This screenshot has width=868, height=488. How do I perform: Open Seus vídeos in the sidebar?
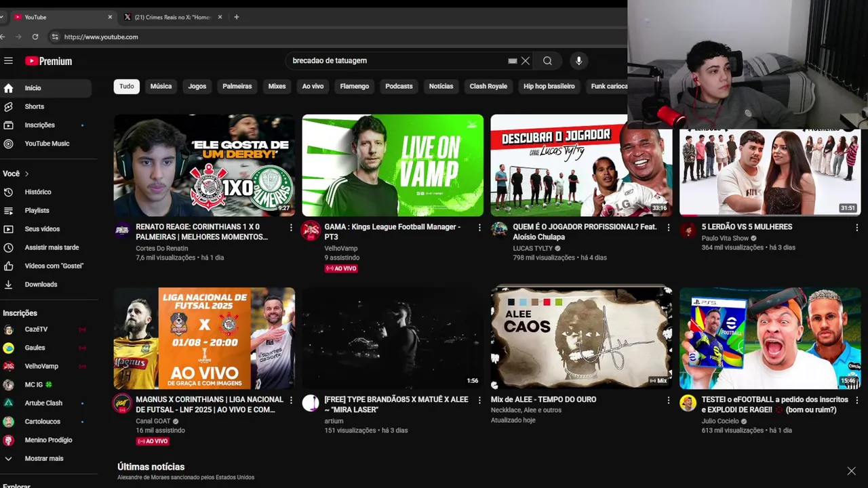coord(45,229)
